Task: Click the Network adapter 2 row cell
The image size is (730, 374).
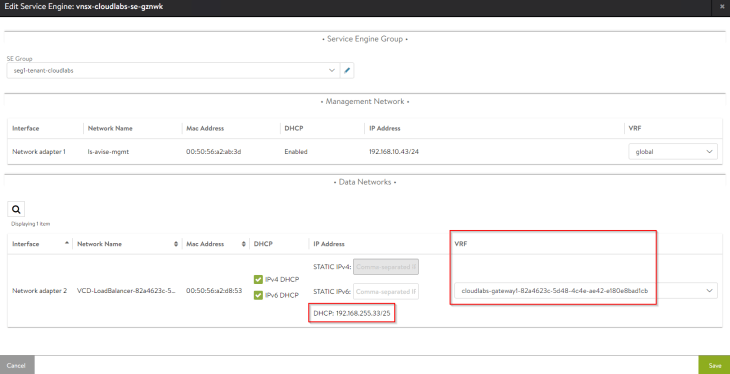Action: (40, 291)
